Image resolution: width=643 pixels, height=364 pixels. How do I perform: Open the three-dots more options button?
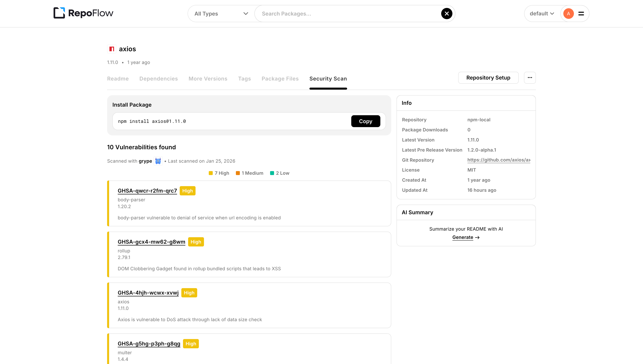(530, 78)
